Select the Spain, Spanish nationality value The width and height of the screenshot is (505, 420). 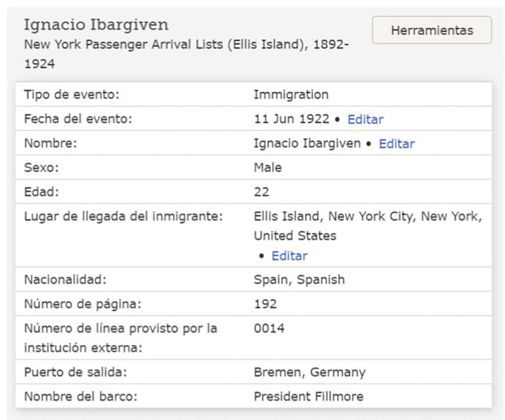click(x=299, y=280)
